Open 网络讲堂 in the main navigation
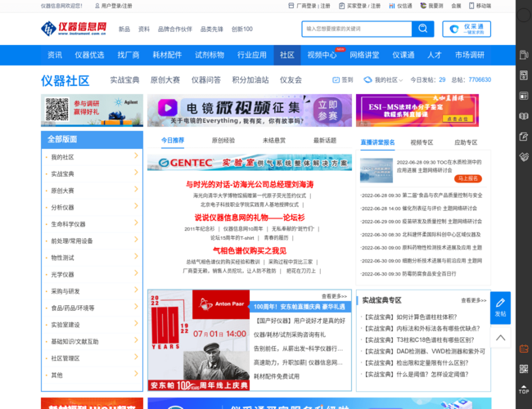Viewport: 532px width, 409px height. 364,55
